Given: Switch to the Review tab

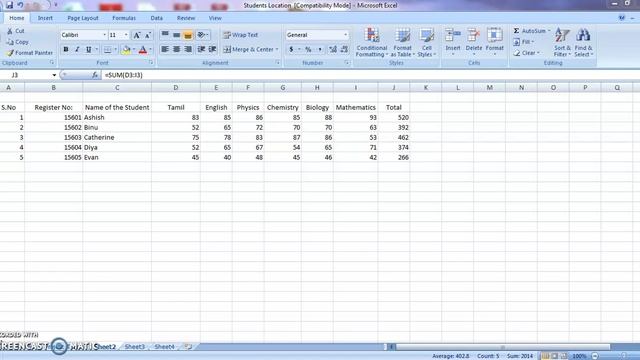Looking at the screenshot, I should click(186, 18).
